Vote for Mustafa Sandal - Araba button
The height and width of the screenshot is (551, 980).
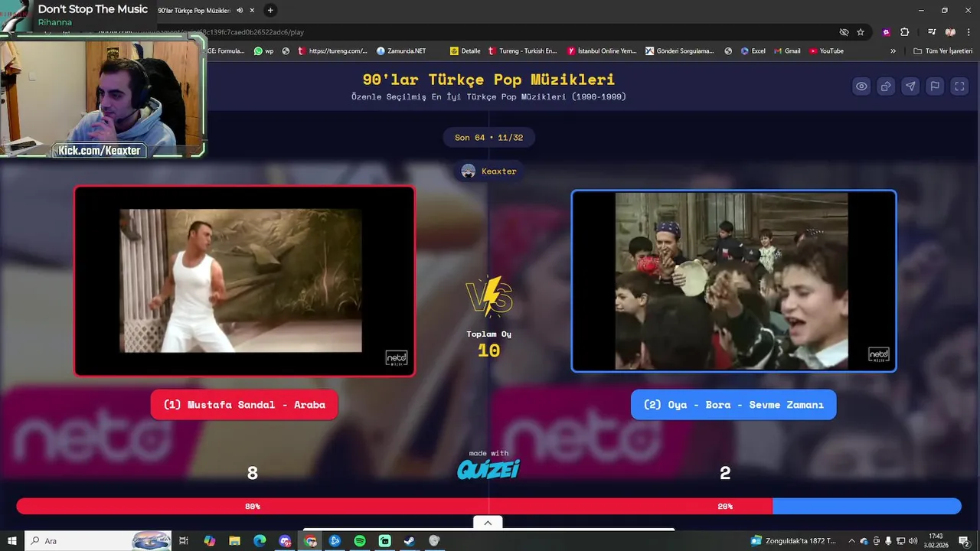tap(244, 405)
